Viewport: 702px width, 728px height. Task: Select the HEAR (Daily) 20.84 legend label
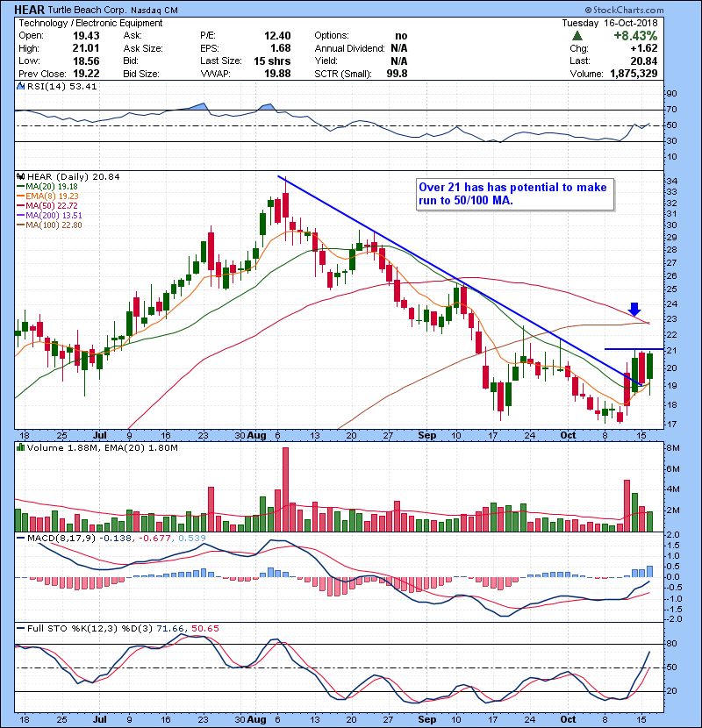74,176
